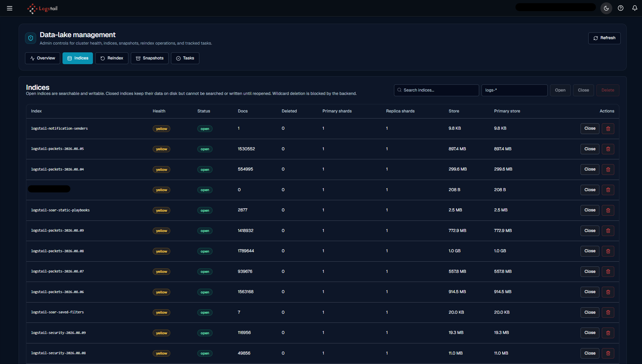The width and height of the screenshot is (642, 364).
Task: Delete logstail-security-2026.08.09 using trash icon
Action: pyautogui.click(x=608, y=333)
